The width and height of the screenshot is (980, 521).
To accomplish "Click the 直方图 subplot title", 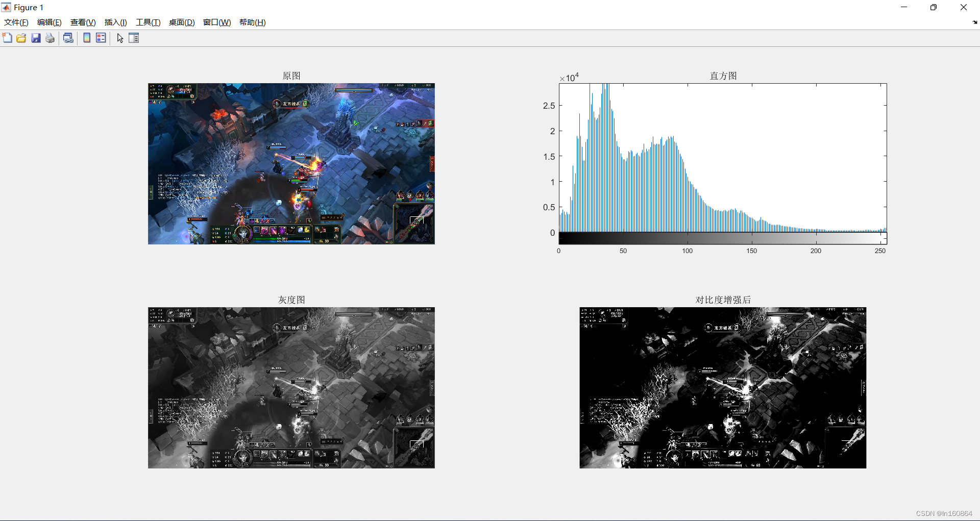I will (723, 76).
